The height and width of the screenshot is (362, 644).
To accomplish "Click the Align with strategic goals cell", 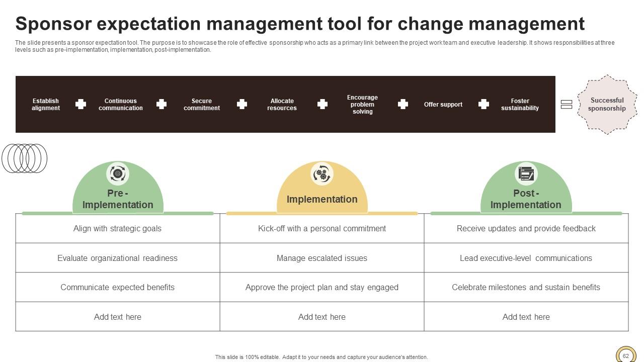I will click(x=118, y=228).
